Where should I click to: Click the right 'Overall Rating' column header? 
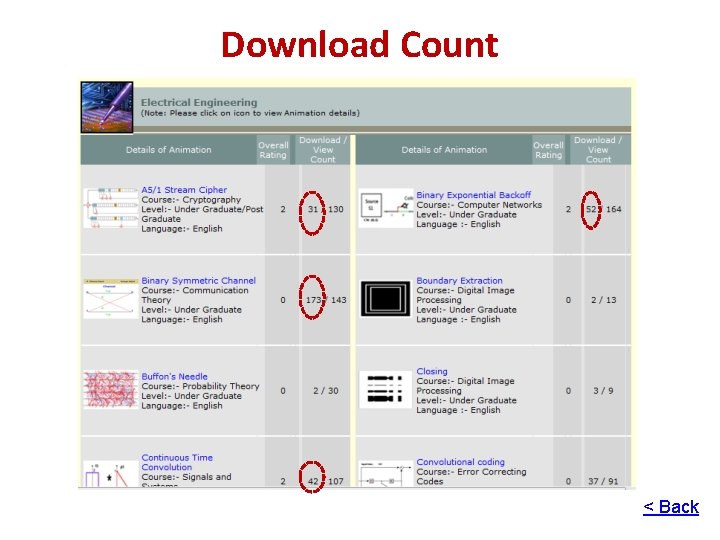548,150
